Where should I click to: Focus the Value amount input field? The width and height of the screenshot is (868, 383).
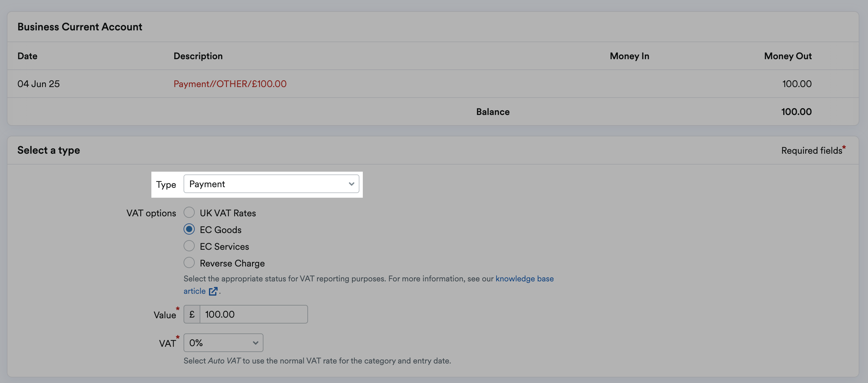(254, 314)
